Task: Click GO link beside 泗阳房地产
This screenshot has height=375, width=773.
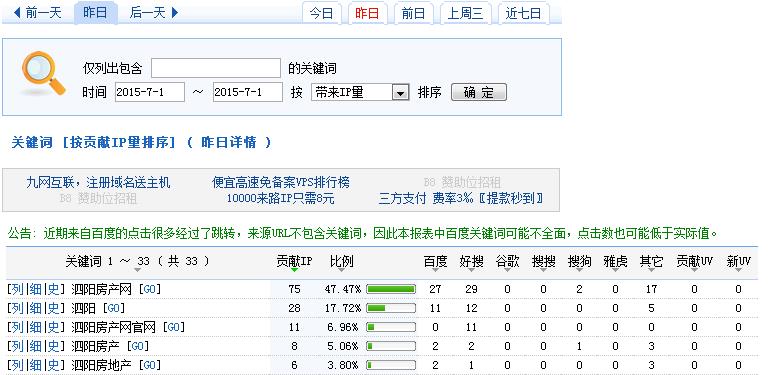Action: [149, 365]
